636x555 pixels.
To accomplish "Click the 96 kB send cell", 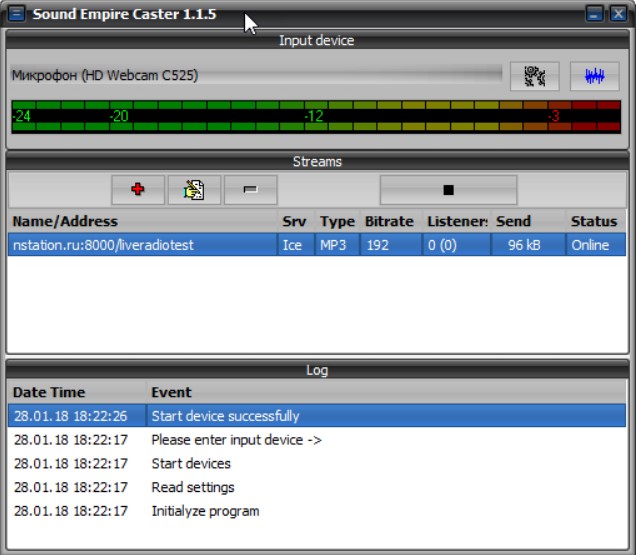I will click(x=528, y=245).
